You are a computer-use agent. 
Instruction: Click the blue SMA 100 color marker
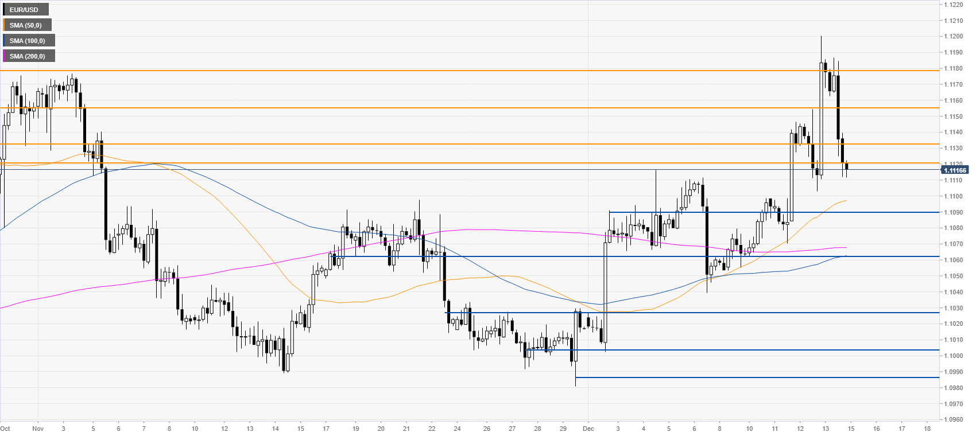point(4,41)
